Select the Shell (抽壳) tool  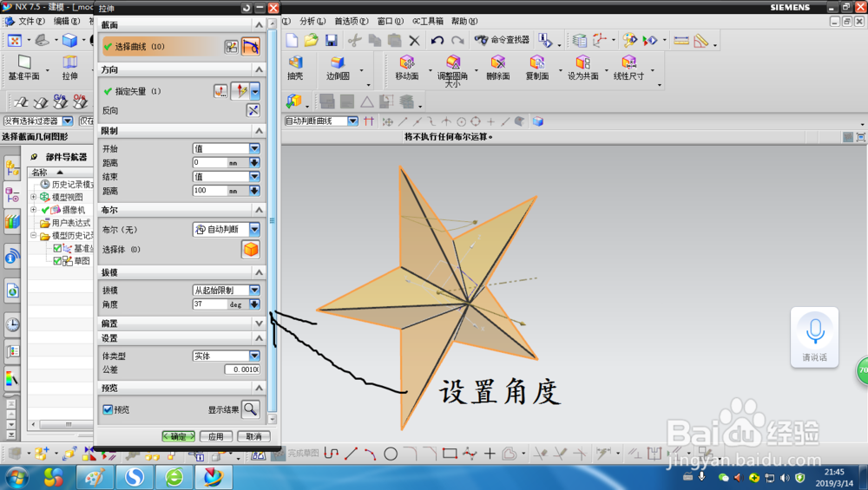[295, 68]
